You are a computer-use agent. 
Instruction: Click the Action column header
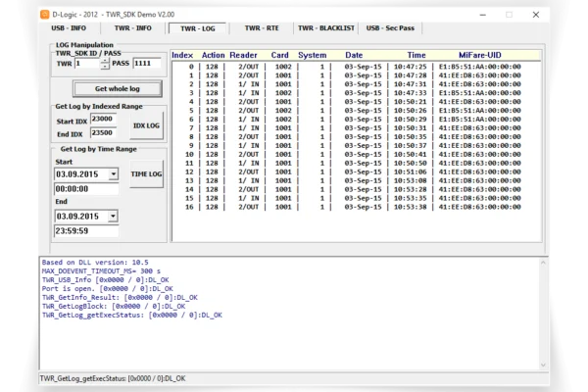(213, 55)
